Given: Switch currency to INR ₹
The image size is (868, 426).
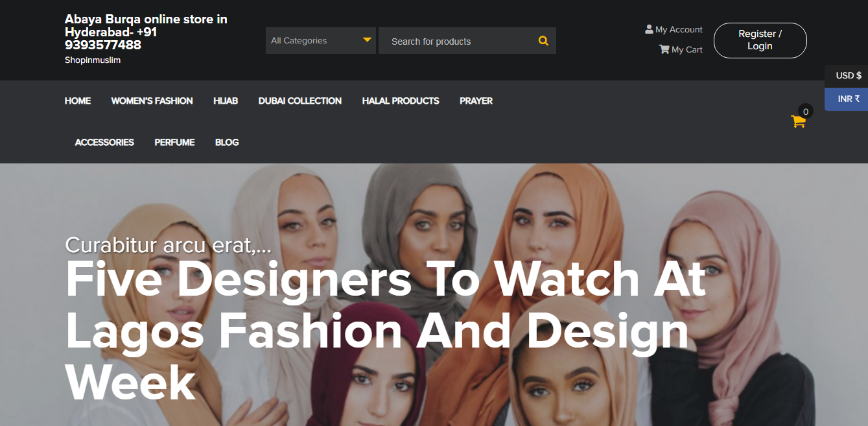Looking at the screenshot, I should [848, 99].
